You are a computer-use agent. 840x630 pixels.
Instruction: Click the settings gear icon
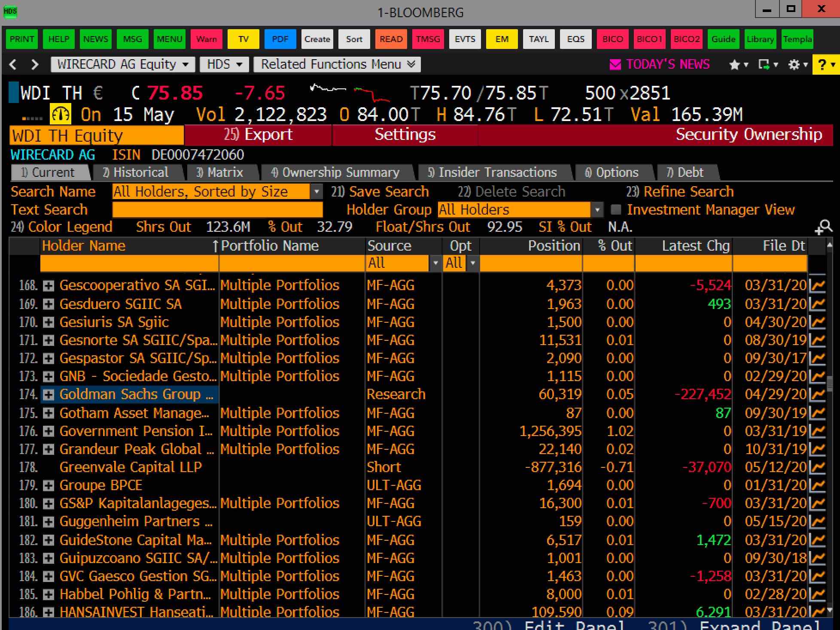pyautogui.click(x=794, y=64)
